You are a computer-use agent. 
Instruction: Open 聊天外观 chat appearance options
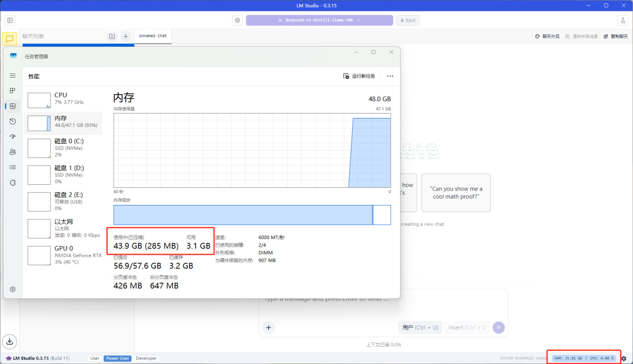[547, 37]
